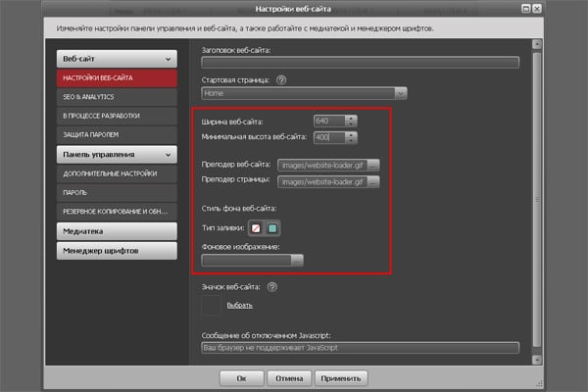The height and width of the screenshot is (392, 588).
Task: Open the Home start page dropdown
Action: [401, 93]
